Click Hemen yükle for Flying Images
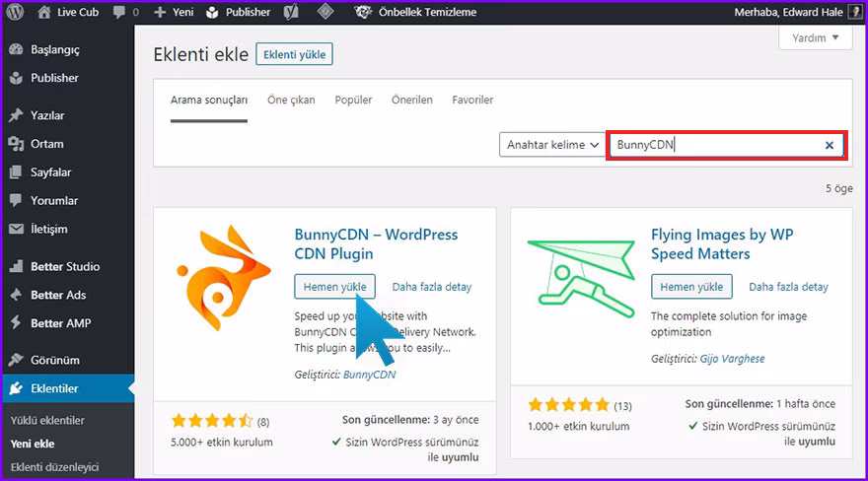 coord(691,287)
